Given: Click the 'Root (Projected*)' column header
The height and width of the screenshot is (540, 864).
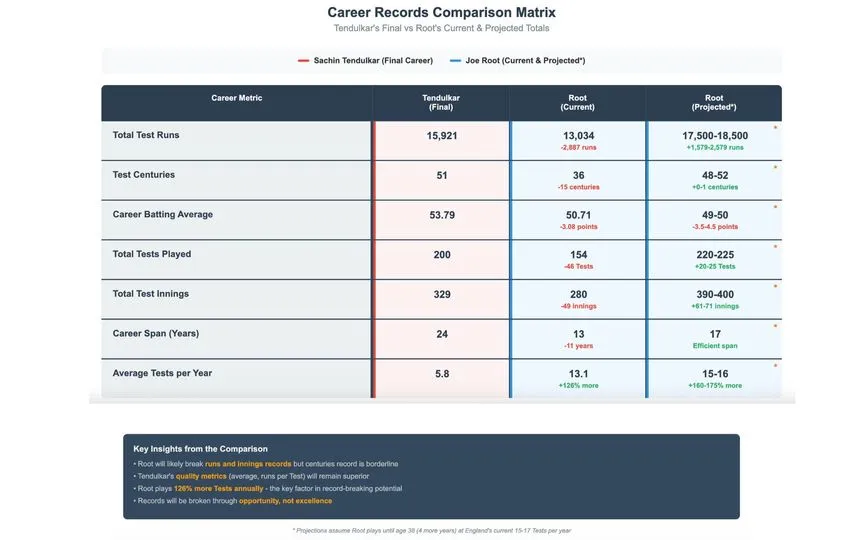Looking at the screenshot, I should tap(714, 102).
